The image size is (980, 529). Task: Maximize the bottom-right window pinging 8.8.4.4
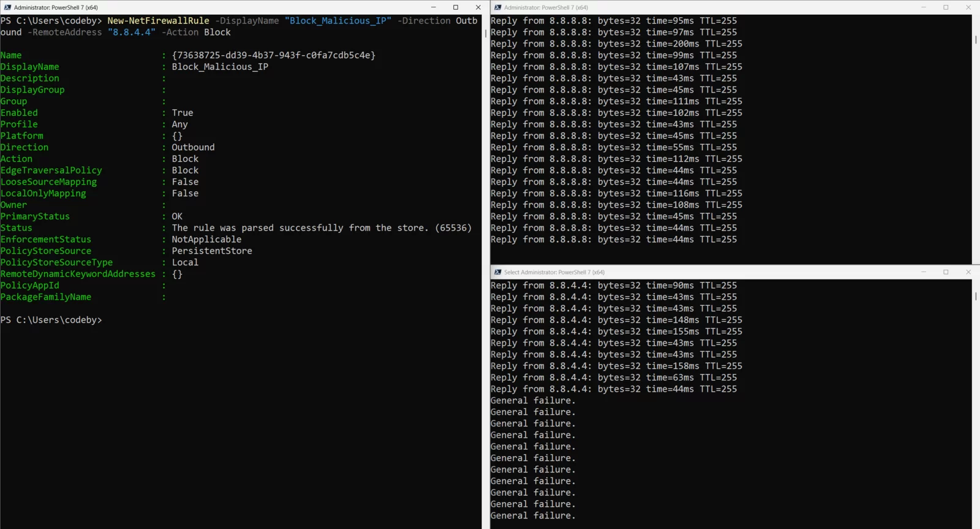pyautogui.click(x=946, y=272)
